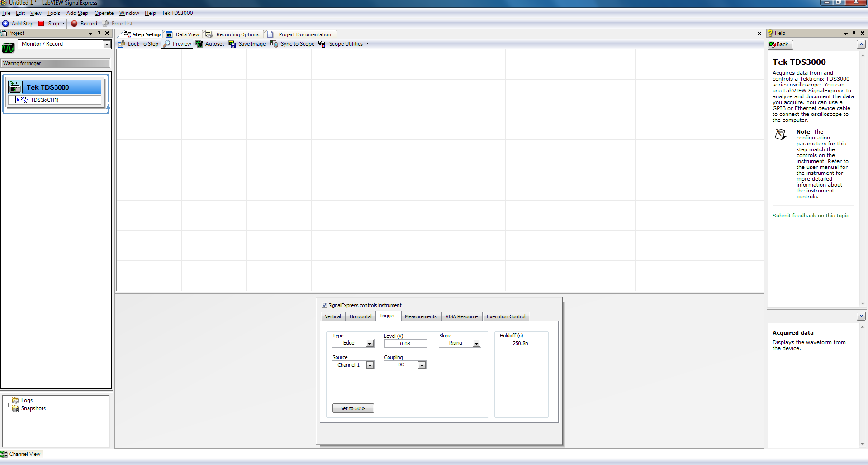
Task: Click the TDS3k(CH1) waveform icon
Action: pos(24,100)
